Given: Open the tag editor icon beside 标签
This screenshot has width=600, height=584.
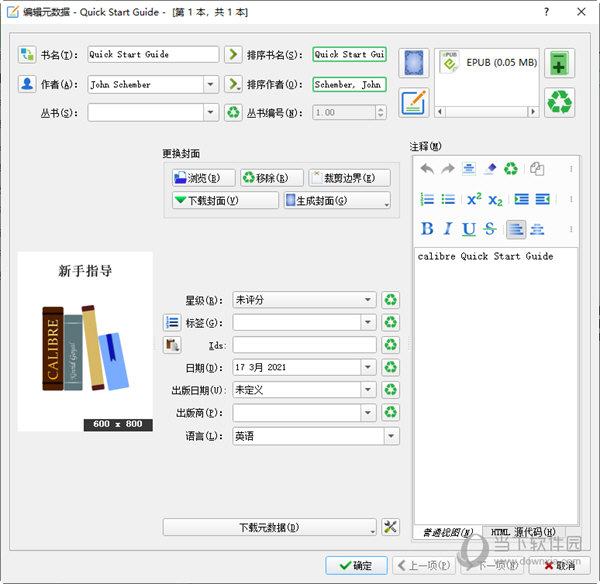Looking at the screenshot, I should [x=171, y=322].
